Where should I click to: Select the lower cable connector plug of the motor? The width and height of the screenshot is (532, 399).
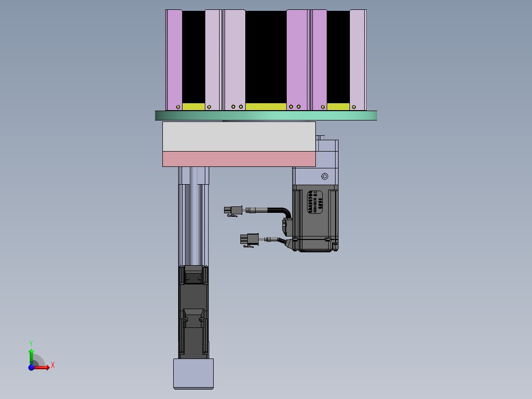pos(249,239)
